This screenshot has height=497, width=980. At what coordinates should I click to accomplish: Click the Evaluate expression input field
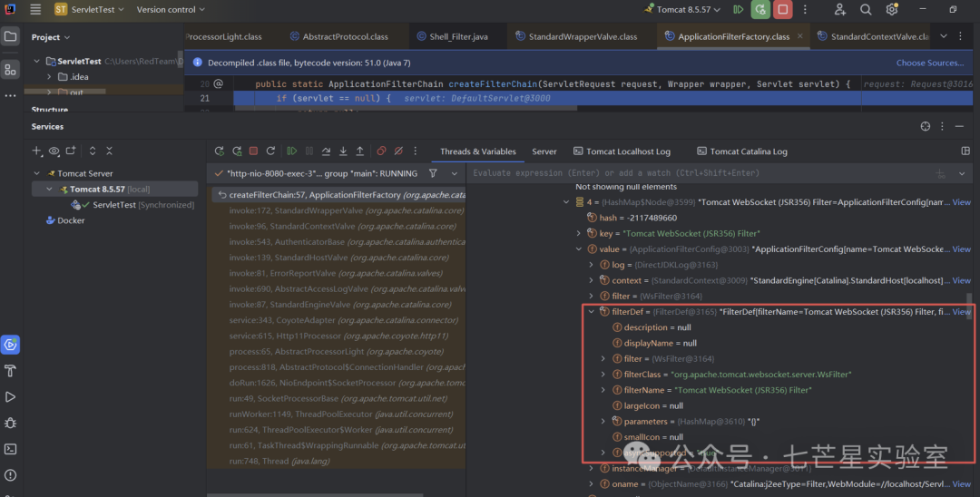pos(700,173)
